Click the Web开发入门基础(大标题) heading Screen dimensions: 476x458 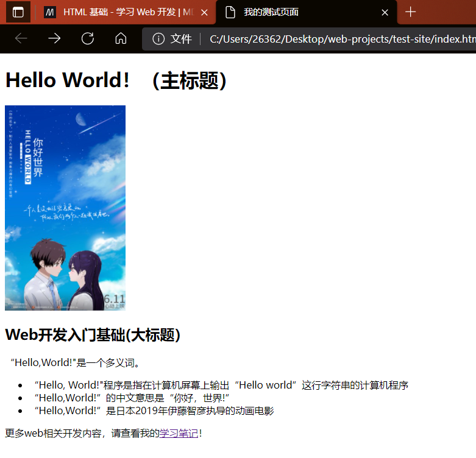coord(93,335)
